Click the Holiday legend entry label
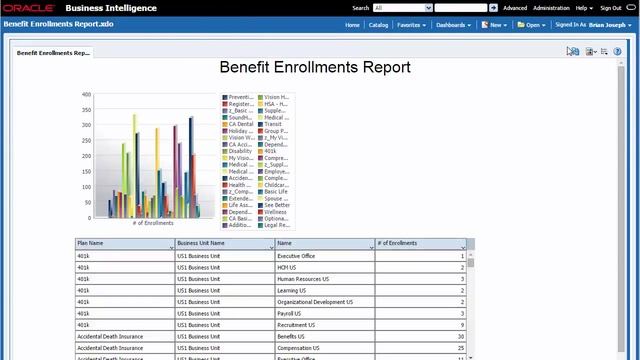 tap(241, 131)
